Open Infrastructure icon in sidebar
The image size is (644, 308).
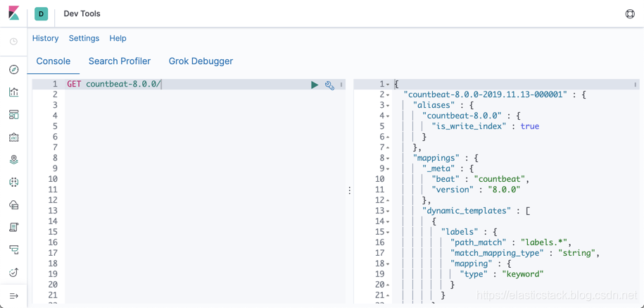[x=13, y=205]
